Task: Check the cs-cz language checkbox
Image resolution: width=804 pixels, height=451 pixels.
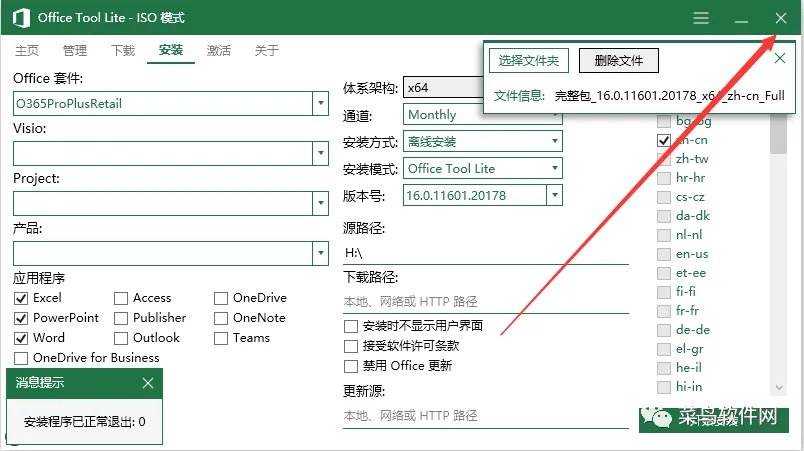Action: coord(664,197)
